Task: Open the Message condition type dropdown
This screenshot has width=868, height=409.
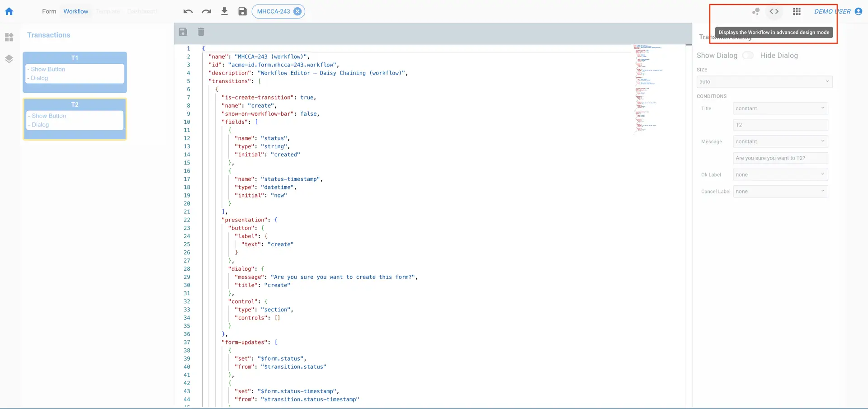Action: click(780, 141)
